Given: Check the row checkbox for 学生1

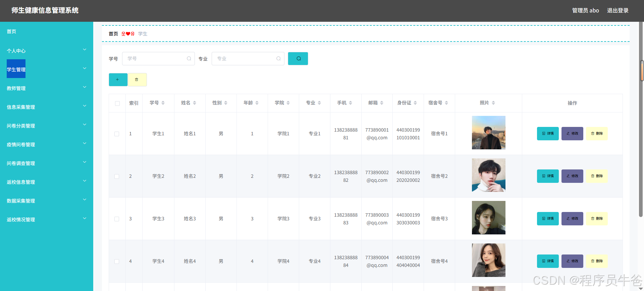Looking at the screenshot, I should 117,134.
